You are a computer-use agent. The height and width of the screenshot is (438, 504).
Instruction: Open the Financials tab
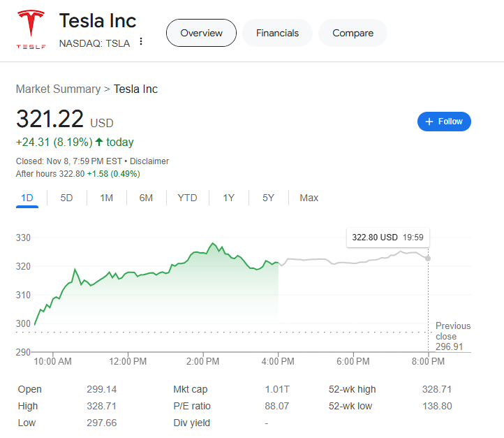[277, 33]
